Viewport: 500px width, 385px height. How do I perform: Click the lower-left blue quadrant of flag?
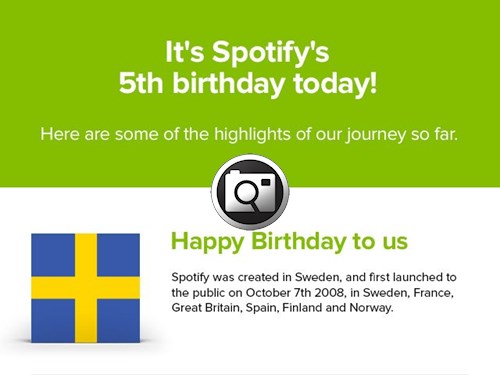pyautogui.click(x=53, y=321)
